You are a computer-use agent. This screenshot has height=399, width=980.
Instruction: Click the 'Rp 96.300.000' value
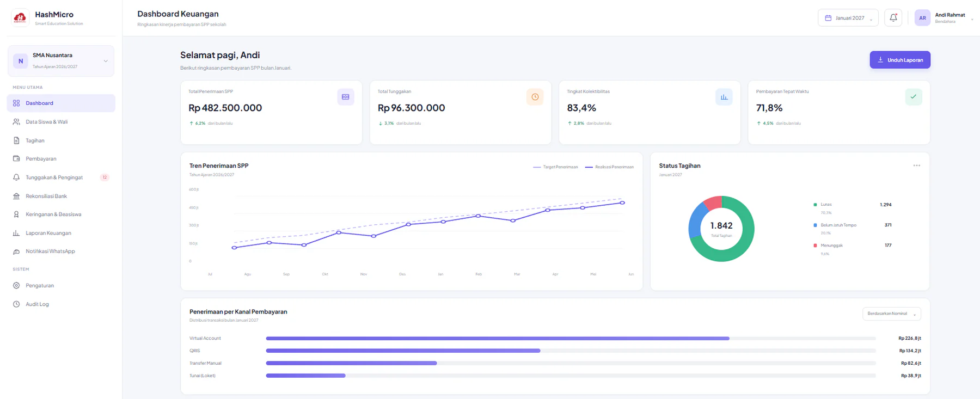coord(412,108)
